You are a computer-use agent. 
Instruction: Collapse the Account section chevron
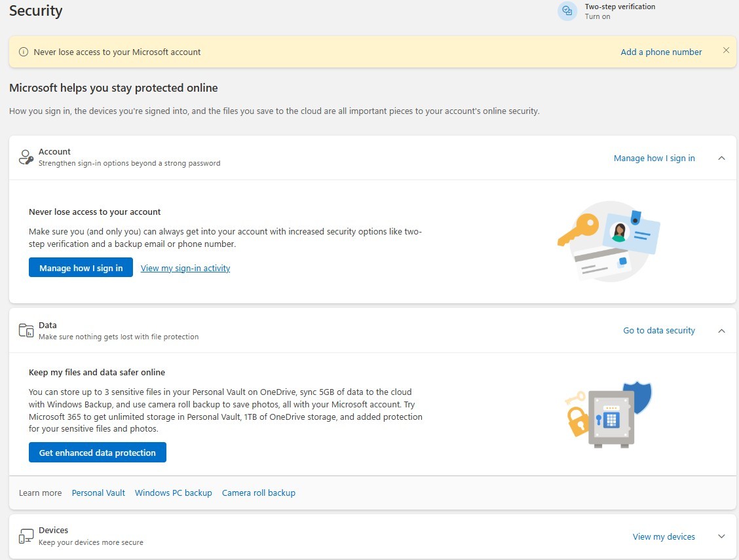(x=721, y=159)
